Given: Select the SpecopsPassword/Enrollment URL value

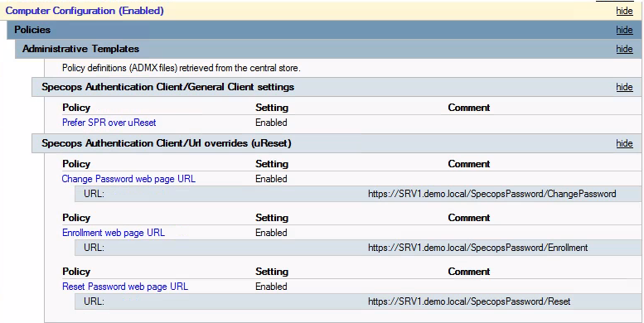Looking at the screenshot, I should [x=478, y=248].
